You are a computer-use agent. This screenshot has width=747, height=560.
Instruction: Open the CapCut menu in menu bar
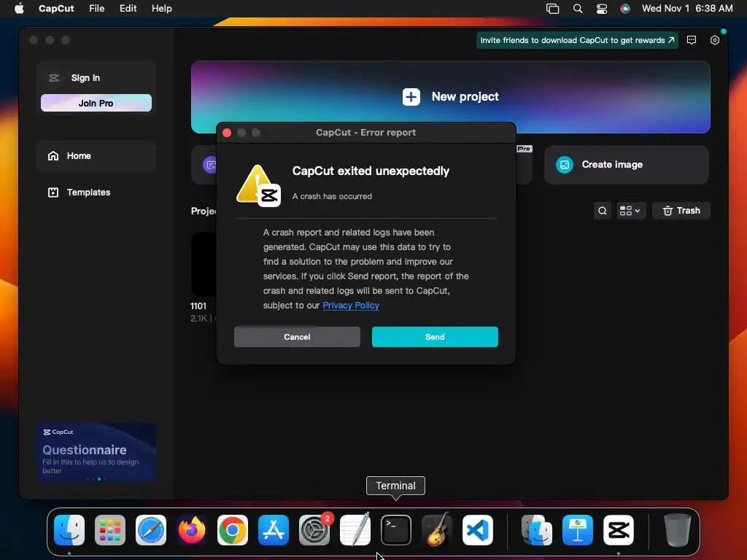tap(56, 9)
